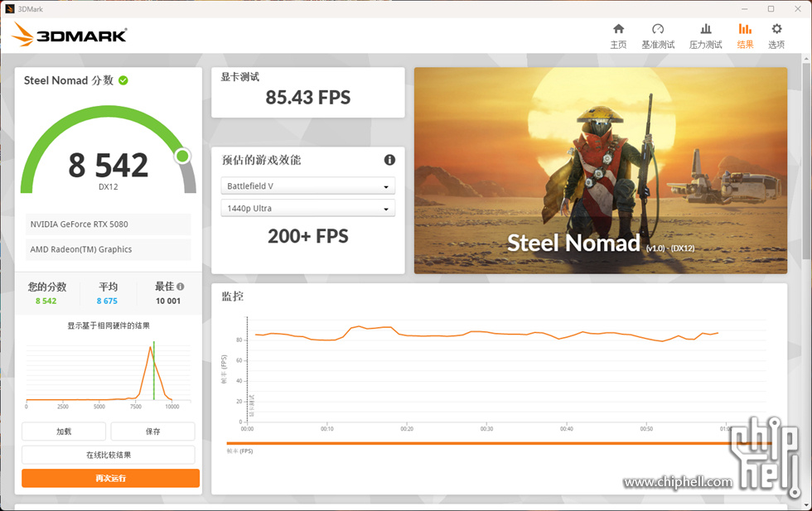
Task: Click the score distribution histogram chart
Action: (x=109, y=375)
